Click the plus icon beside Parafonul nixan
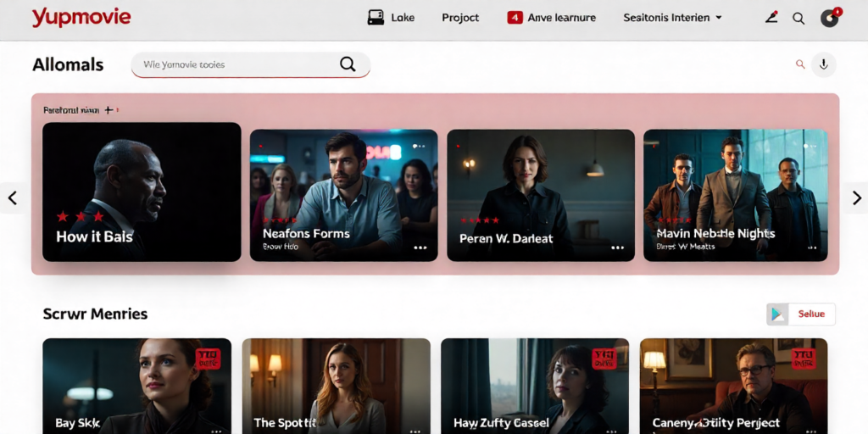The width and height of the screenshot is (868, 434). click(x=109, y=110)
